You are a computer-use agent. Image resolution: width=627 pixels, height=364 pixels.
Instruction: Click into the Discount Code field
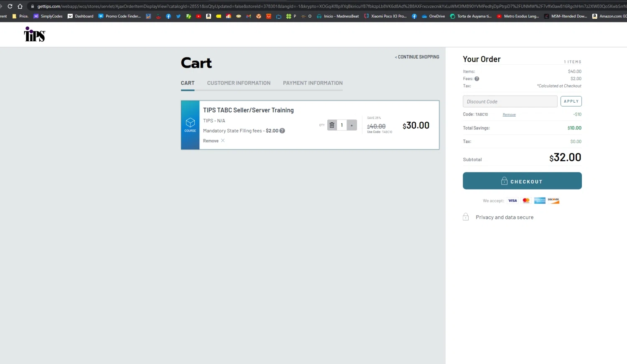(510, 101)
